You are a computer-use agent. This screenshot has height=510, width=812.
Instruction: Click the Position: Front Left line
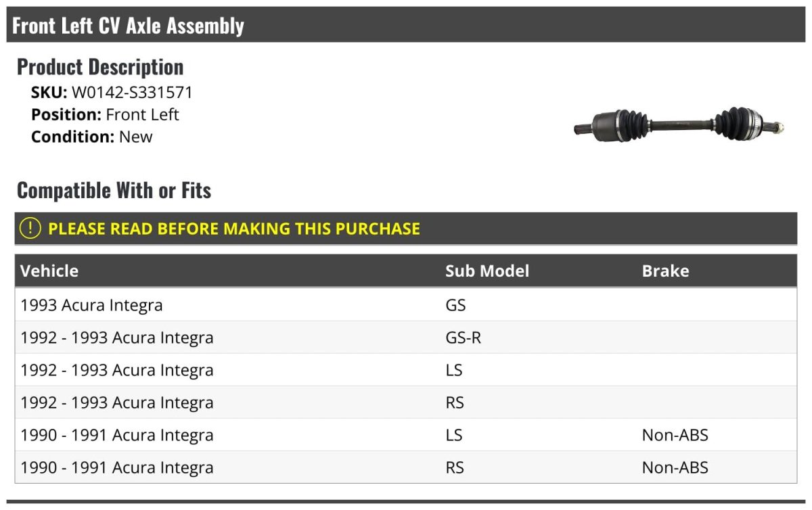point(105,114)
